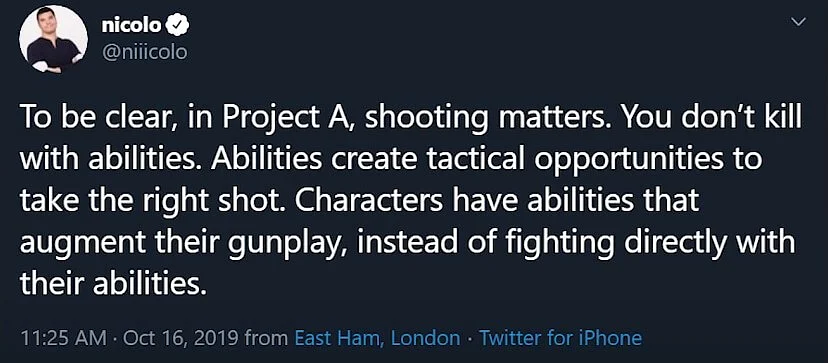Click the East Ham, London location link
Viewport: 828px width, 363px height.
click(x=377, y=338)
